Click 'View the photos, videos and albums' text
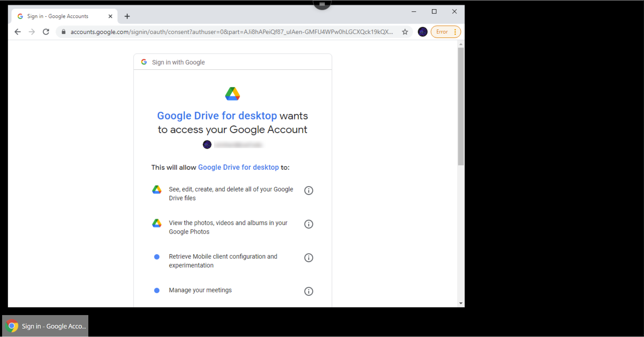The width and height of the screenshot is (644, 337). [x=228, y=227]
